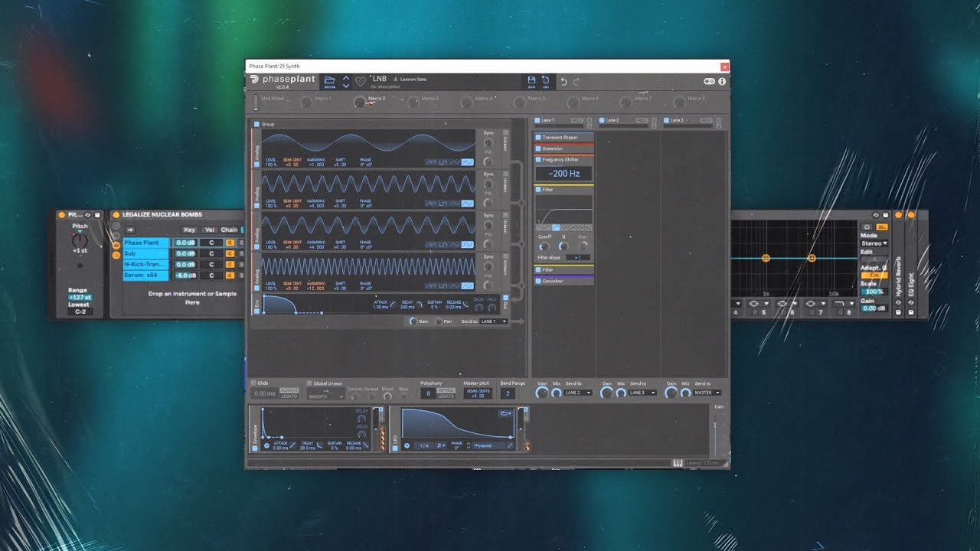Open the LFO Pyramid shape selector
This screenshot has width=980, height=551.
(487, 445)
